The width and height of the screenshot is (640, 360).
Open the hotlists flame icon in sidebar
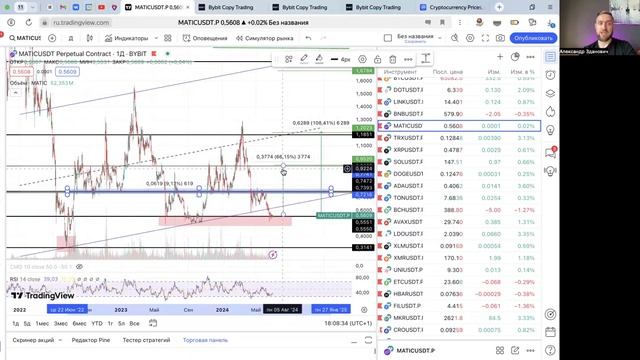point(550,111)
